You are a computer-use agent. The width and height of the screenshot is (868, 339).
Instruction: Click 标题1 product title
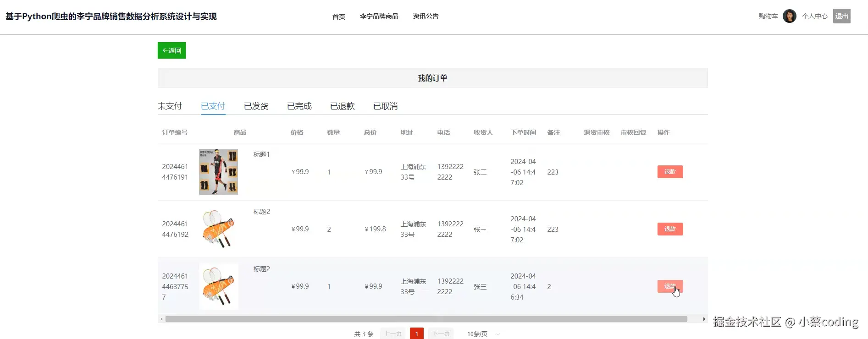coord(261,154)
